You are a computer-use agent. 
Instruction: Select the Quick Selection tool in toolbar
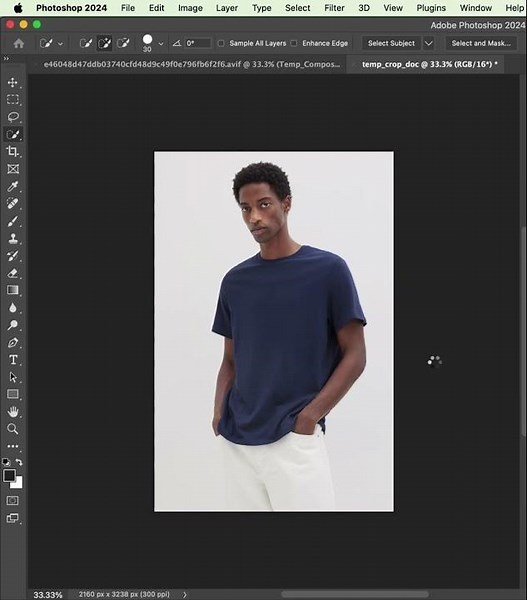(x=13, y=134)
